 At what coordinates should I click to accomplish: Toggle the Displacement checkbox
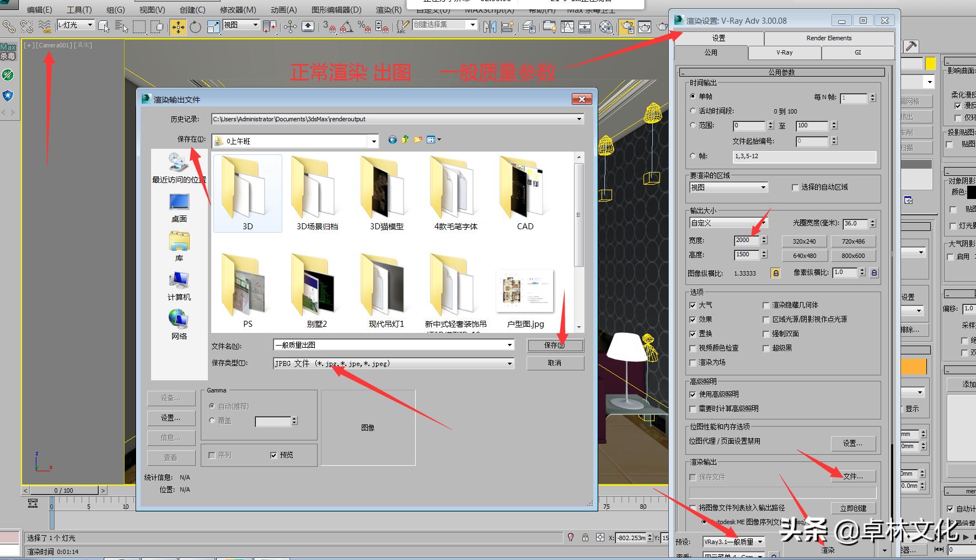(x=693, y=333)
